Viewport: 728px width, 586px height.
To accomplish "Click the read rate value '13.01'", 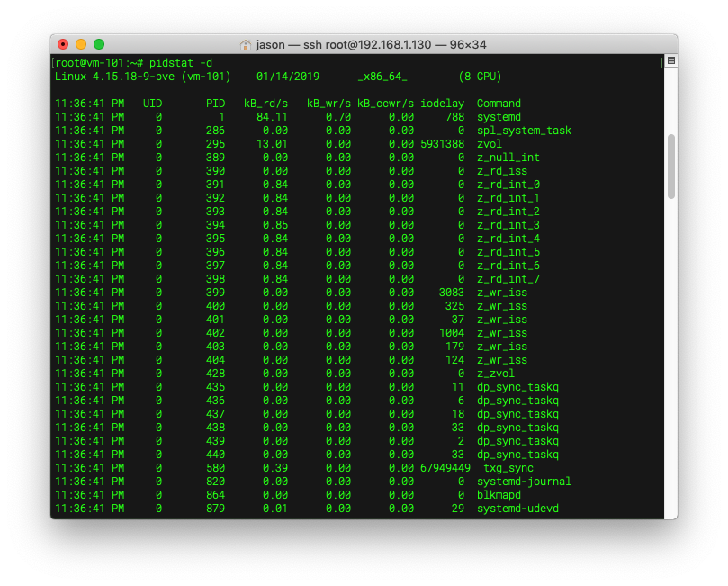I will tap(272, 144).
